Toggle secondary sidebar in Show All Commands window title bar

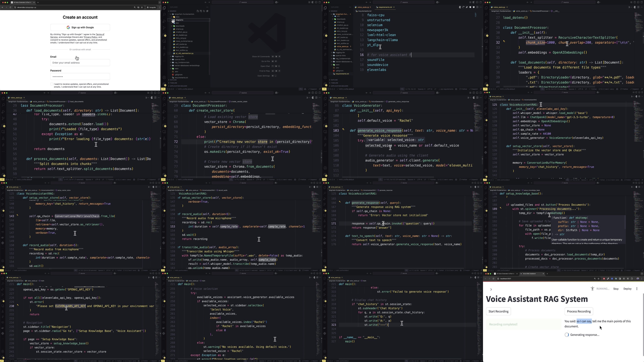pos(320,2)
